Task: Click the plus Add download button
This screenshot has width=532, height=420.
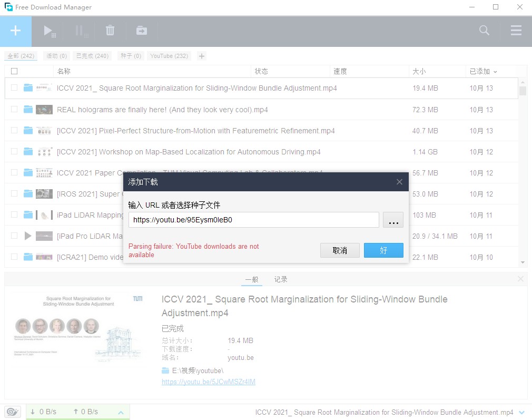Action: 16,31
